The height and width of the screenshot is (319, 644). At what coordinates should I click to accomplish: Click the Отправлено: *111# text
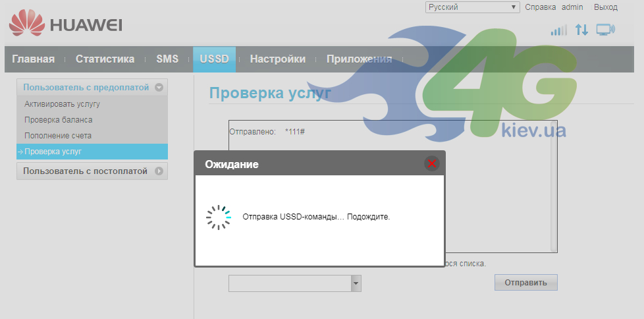(x=267, y=132)
